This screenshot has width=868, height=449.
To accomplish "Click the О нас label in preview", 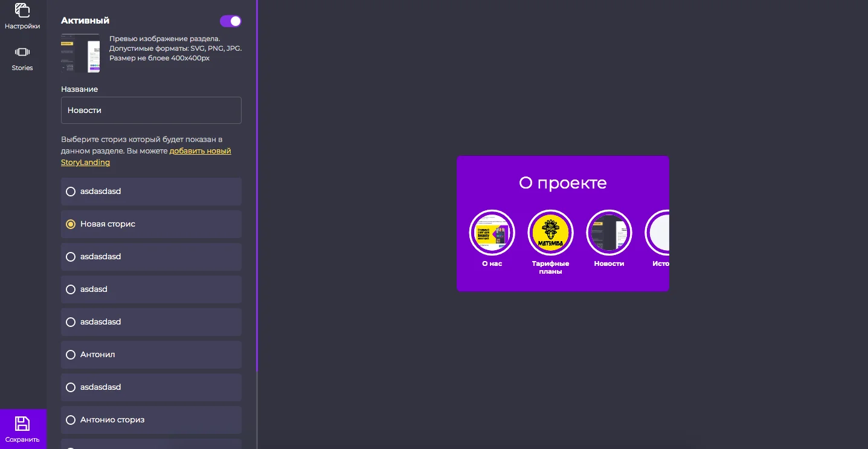I will point(492,263).
